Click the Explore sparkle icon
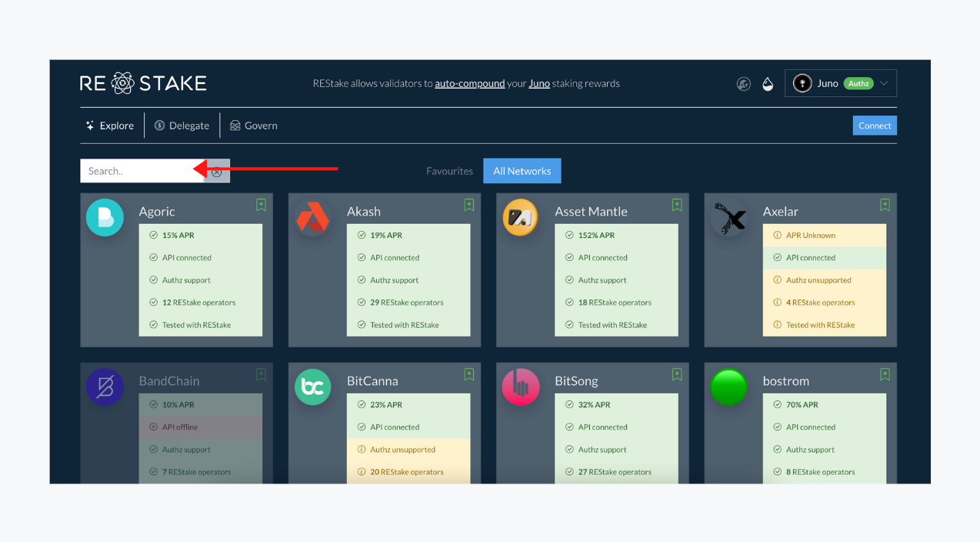 90,125
